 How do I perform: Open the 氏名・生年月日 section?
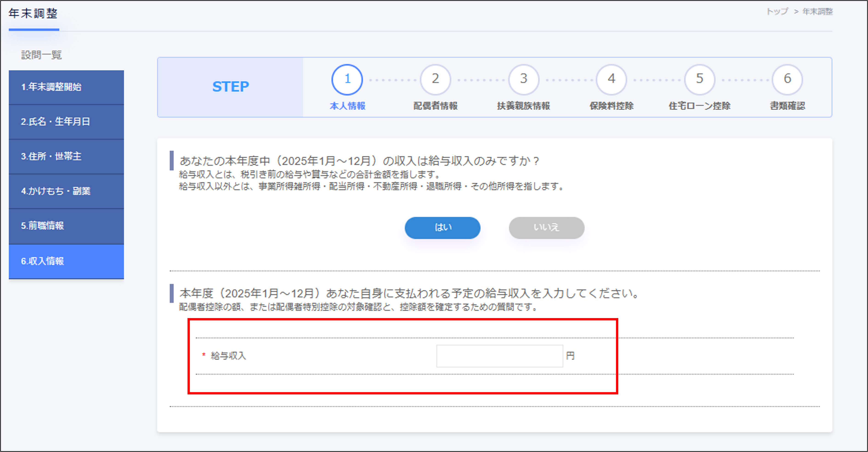[x=66, y=122]
